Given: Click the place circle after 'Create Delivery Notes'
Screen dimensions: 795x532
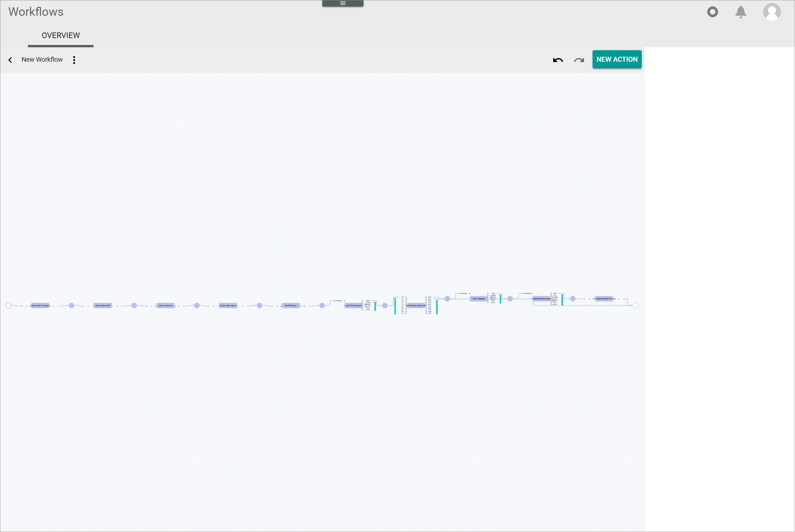Looking at the screenshot, I should (573, 299).
